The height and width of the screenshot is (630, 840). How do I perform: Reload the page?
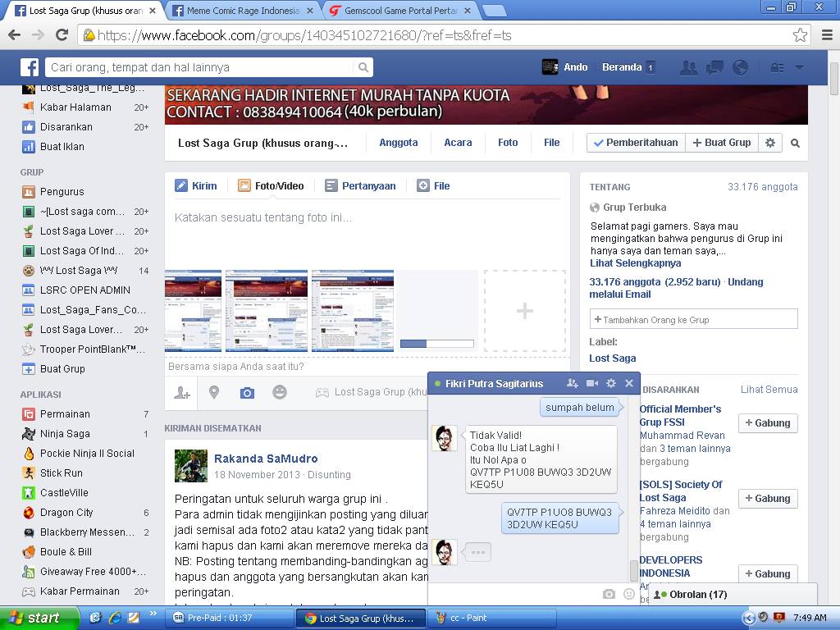pos(62,35)
